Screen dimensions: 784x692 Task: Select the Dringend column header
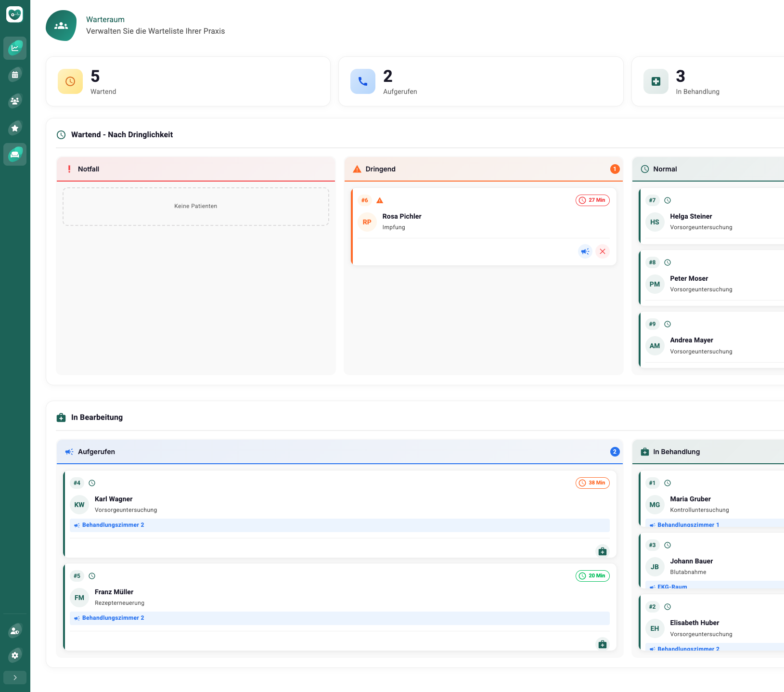(x=483, y=169)
